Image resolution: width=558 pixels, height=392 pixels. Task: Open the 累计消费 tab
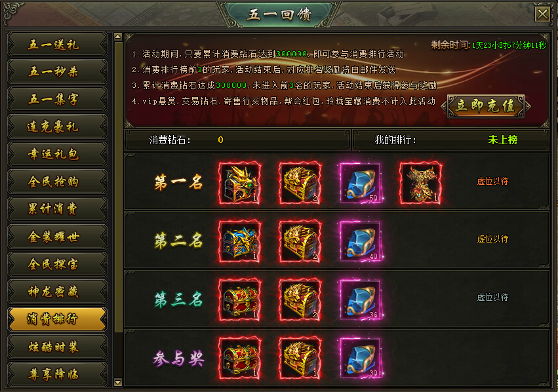[x=57, y=209]
